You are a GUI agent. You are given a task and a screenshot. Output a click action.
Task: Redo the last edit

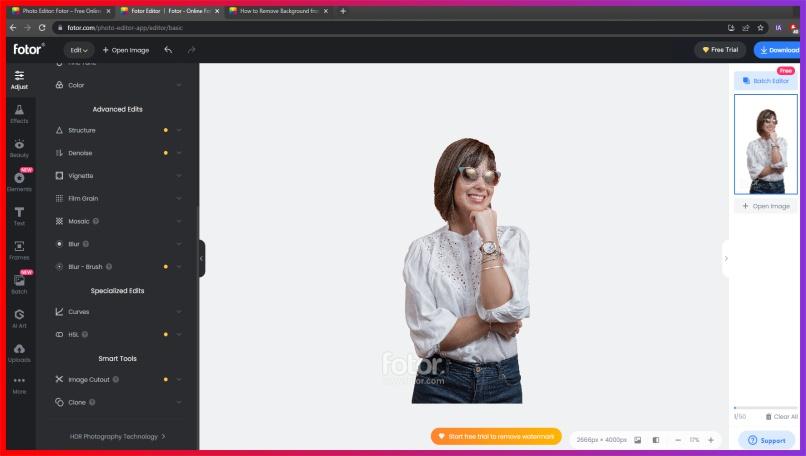click(x=192, y=50)
